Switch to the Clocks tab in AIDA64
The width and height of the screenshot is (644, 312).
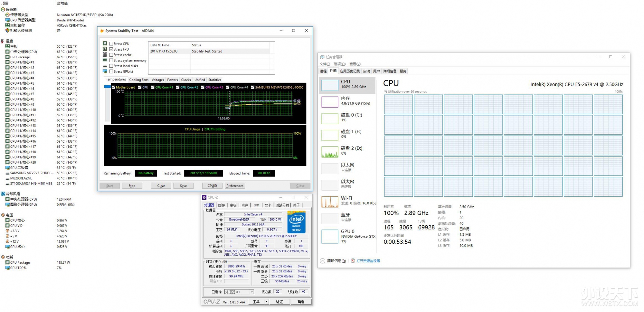click(186, 80)
